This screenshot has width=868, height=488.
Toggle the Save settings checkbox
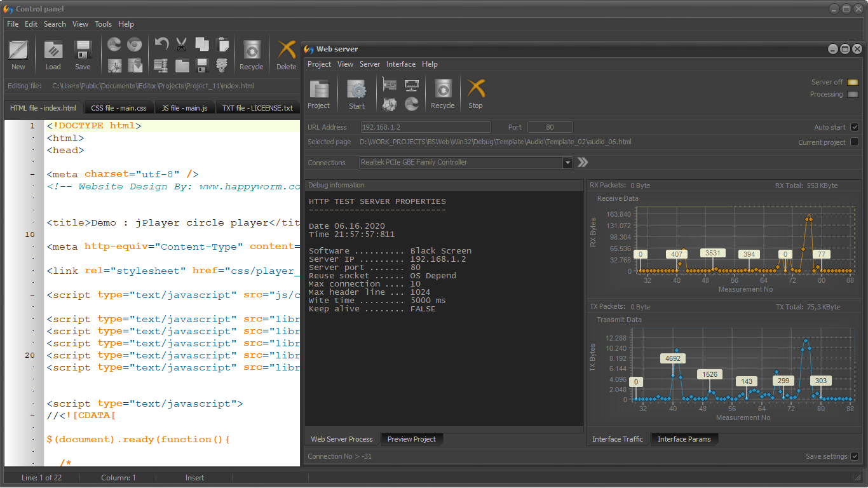(x=855, y=456)
